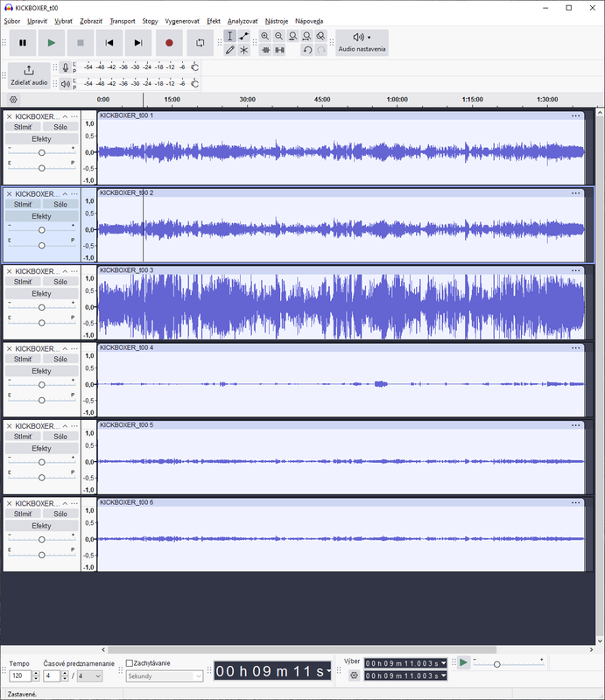The height and width of the screenshot is (700, 605).
Task: Click the record meter microphone icon
Action: pyautogui.click(x=66, y=67)
